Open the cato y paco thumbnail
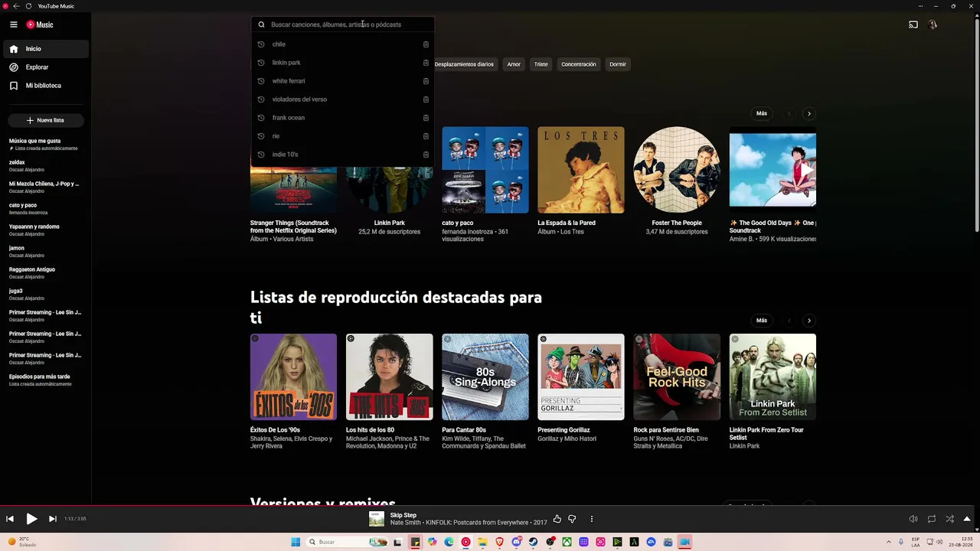 pos(485,170)
